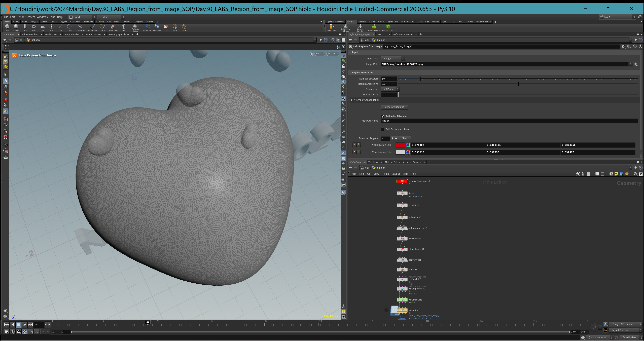Add a Ground Plane from shelf
644x341 pixels.
coord(374,27)
